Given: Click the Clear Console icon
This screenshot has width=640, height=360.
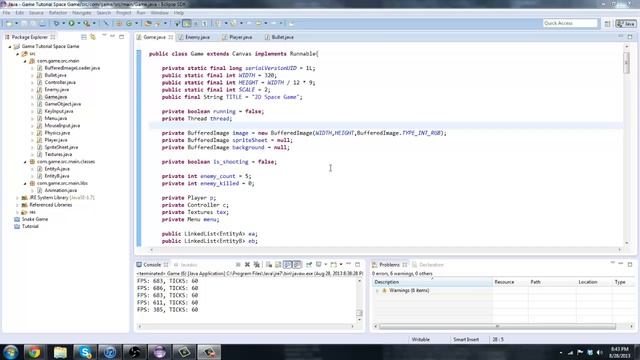Looking at the screenshot, I should click(x=269, y=264).
